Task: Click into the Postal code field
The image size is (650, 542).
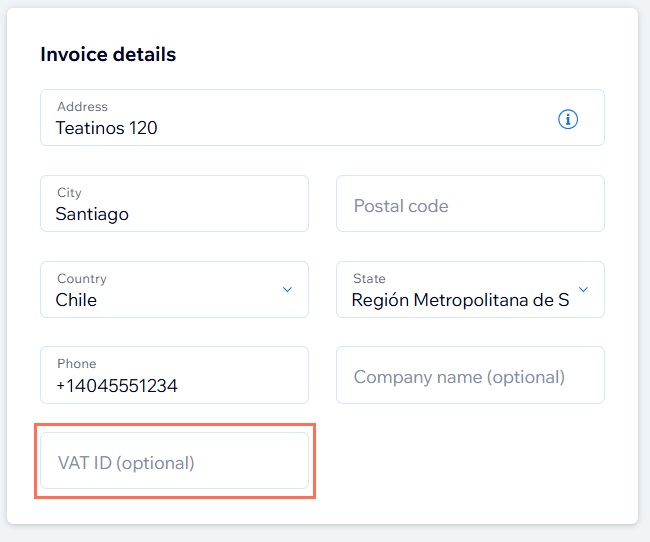Action: 470,205
